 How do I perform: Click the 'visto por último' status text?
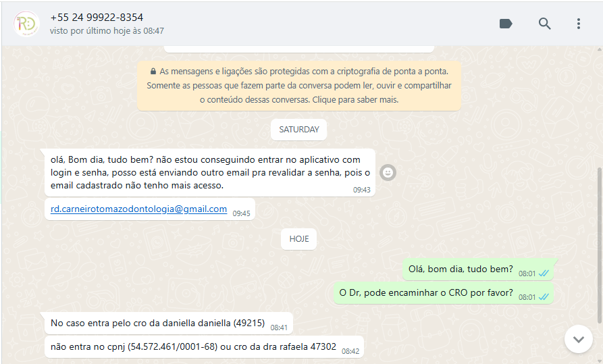pos(107,31)
